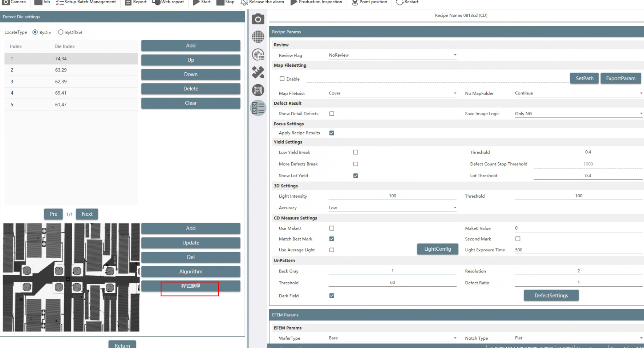Open the Web report toolbar item
Image resolution: width=644 pixels, height=348 pixels.
[x=168, y=2]
